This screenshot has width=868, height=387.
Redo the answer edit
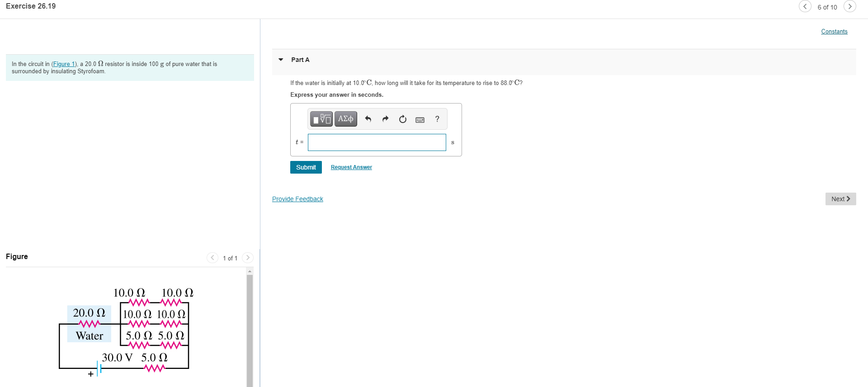click(385, 119)
